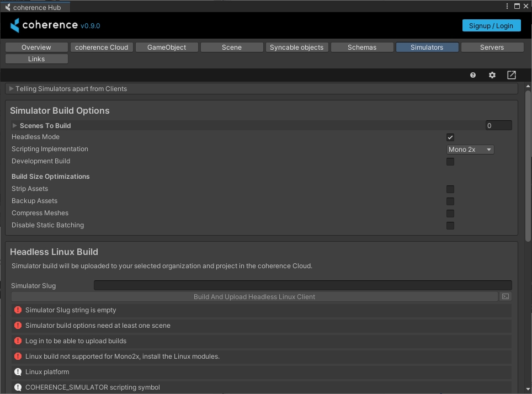The image size is (532, 394).
Task: Enable Compress Meshes option
Action: point(450,214)
